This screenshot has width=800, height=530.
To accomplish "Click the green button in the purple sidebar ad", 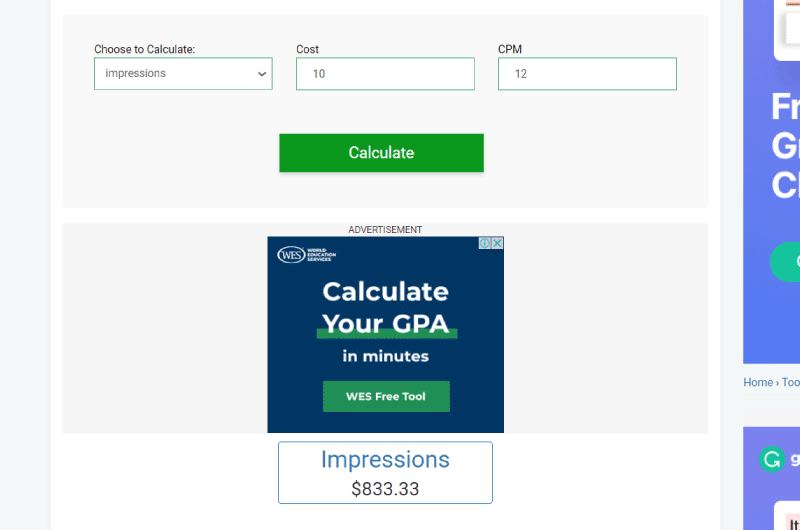I will pos(786,261).
